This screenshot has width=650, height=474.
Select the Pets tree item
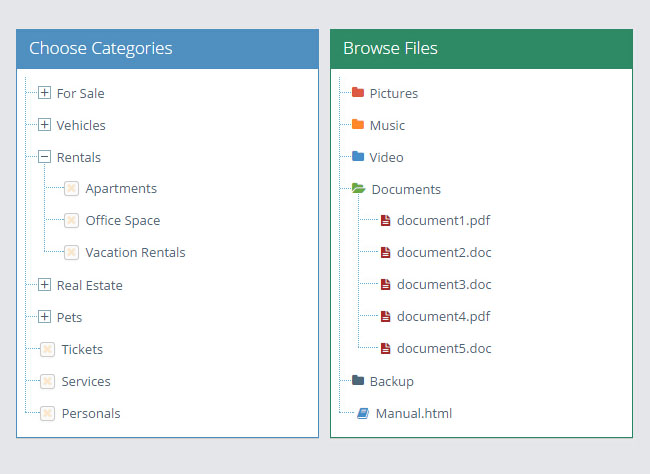coord(69,317)
